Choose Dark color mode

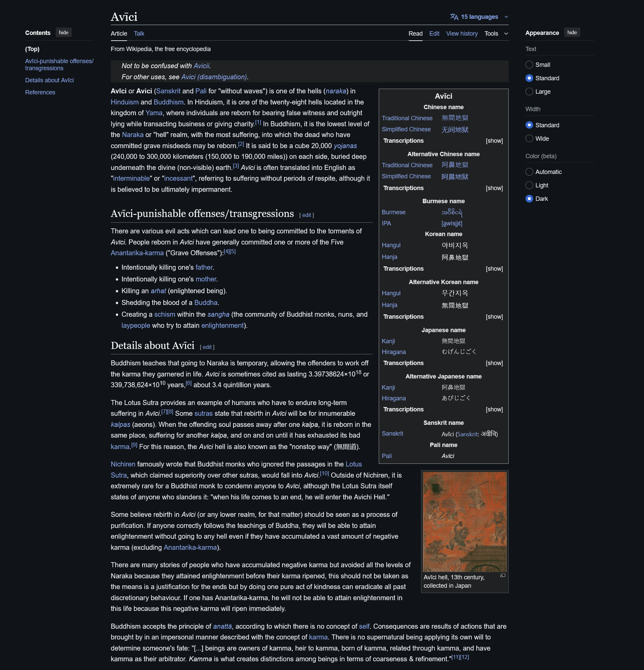[x=529, y=198]
